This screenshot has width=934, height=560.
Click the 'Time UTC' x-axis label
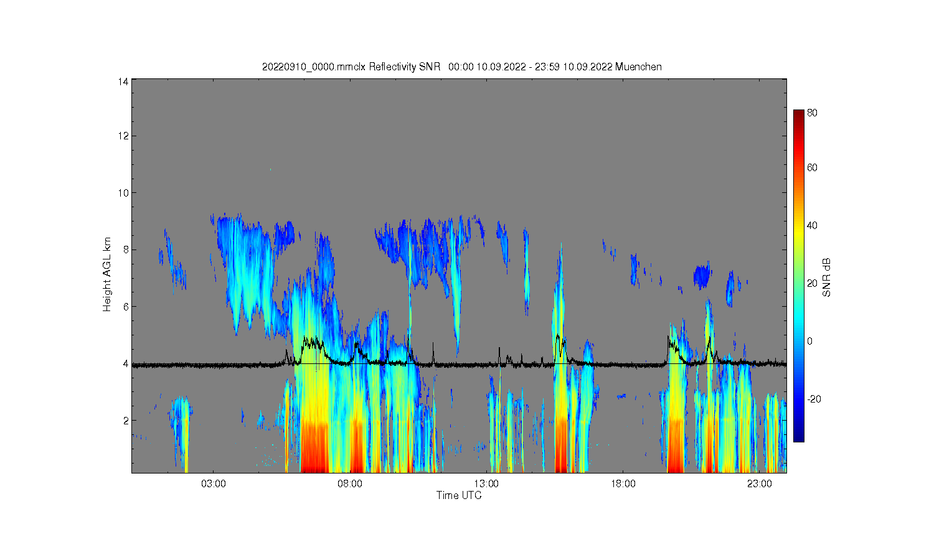pos(459,495)
